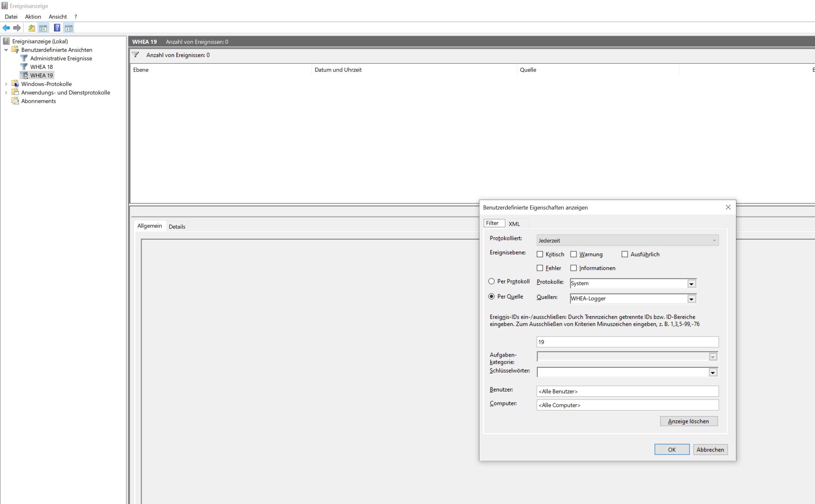Close the Benutzerdefinierte Eigenschaften dialog
This screenshot has height=504, width=815.
728,207
